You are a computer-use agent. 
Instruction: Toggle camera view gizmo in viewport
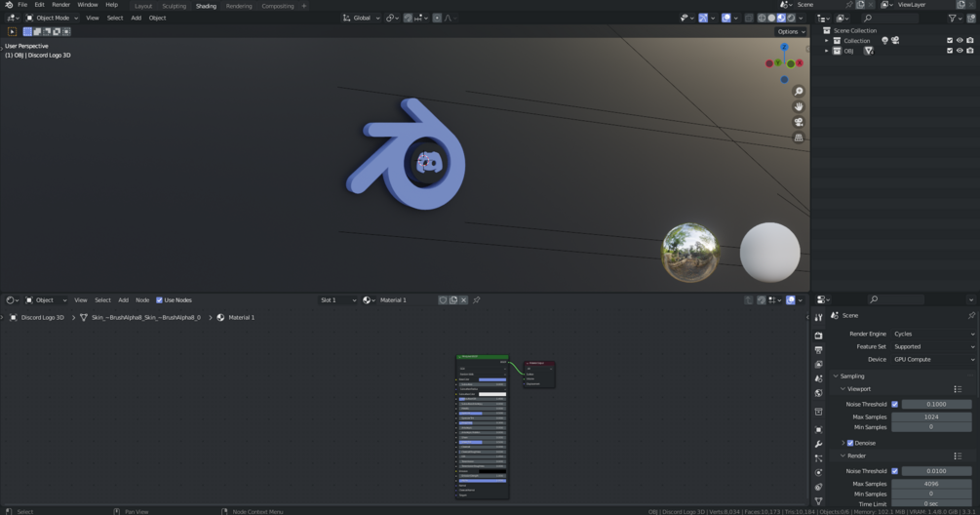(x=799, y=122)
